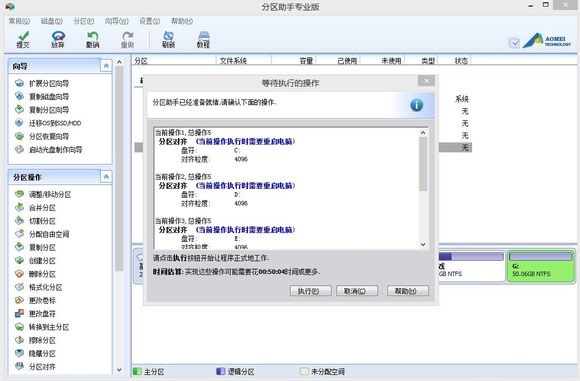The width and height of the screenshot is (580, 381).
Task: Click the 撤销 (undo) toolbar icon
Action: 92,39
